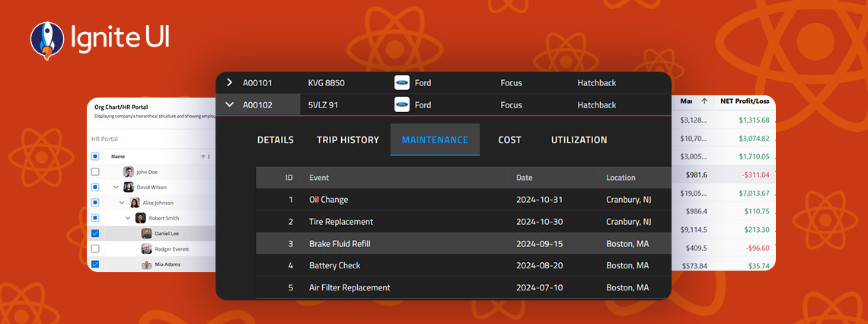Open the Utilization tab
Viewport: 868px width, 324px height.
579,140
